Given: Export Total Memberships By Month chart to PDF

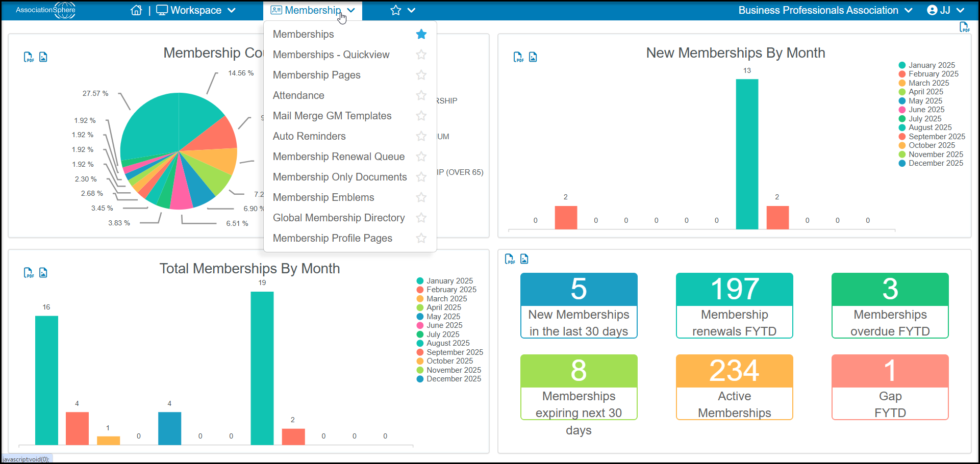Looking at the screenshot, I should tap(29, 273).
